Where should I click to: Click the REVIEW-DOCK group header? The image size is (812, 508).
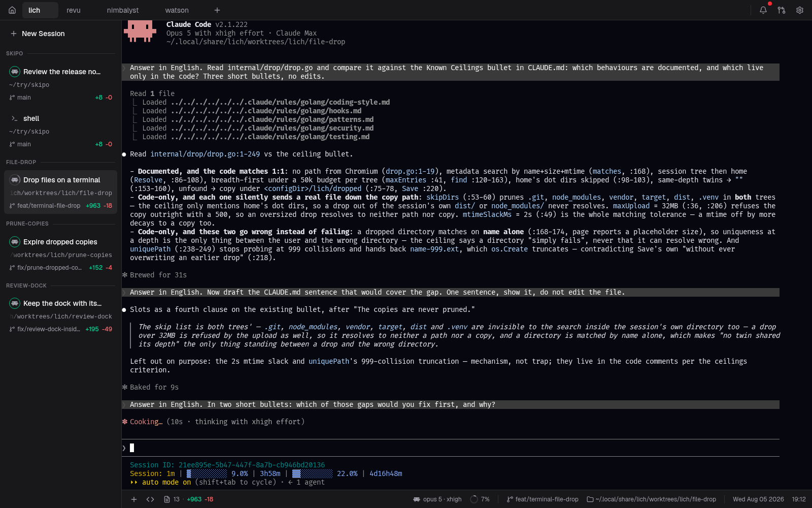(x=26, y=285)
